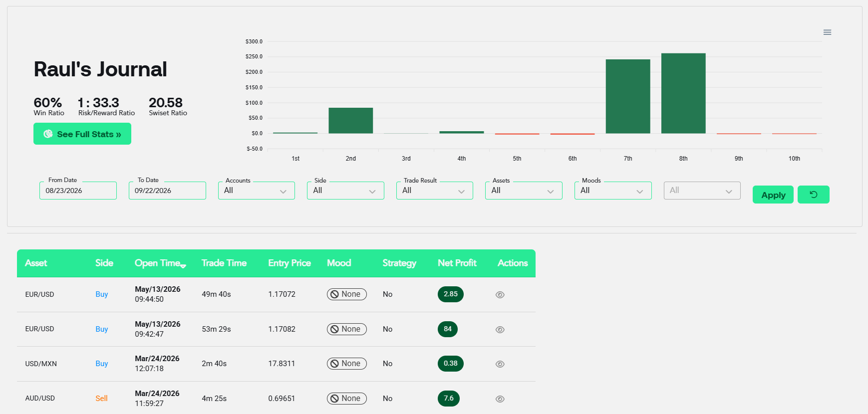
Task: Click the 84 net profit badge
Action: point(448,329)
